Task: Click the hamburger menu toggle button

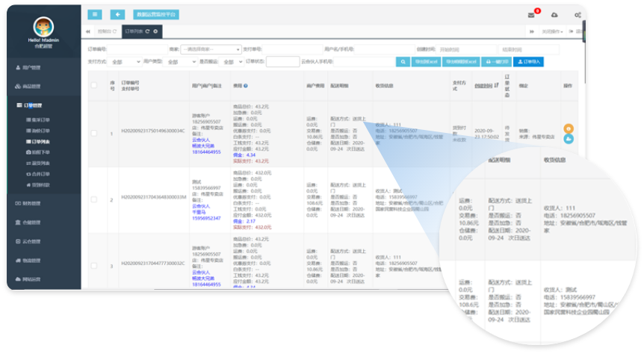Action: [95, 14]
